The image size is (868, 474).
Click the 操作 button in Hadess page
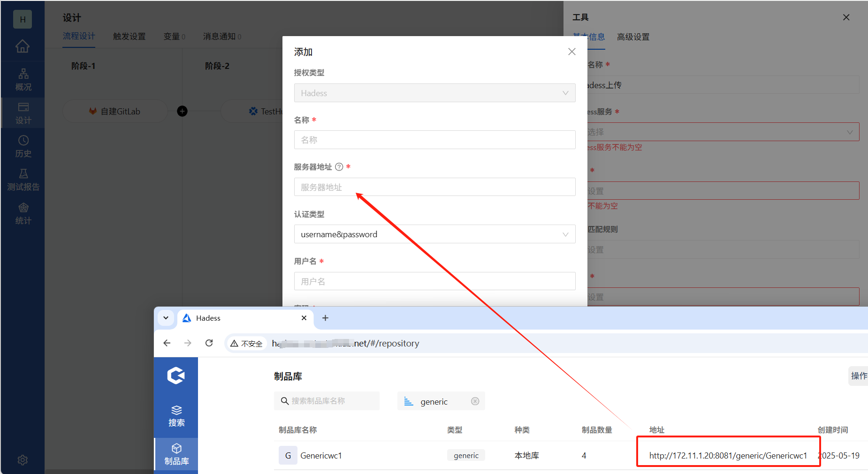point(858,376)
